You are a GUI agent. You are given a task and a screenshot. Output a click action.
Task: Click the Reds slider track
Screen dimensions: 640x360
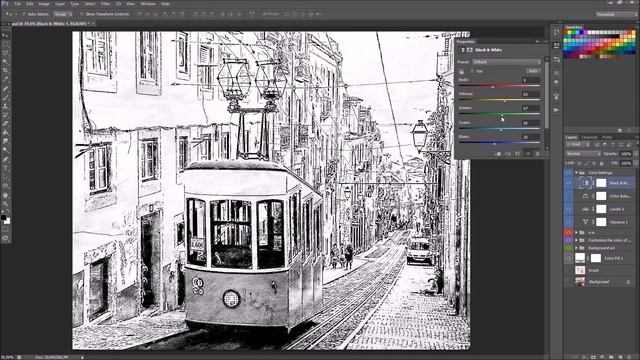tap(499, 86)
